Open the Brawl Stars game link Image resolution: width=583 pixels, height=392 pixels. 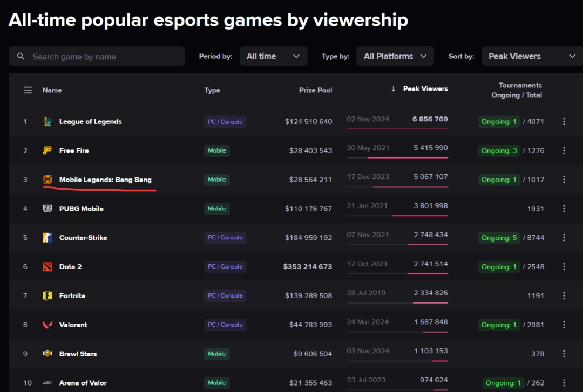[78, 354]
